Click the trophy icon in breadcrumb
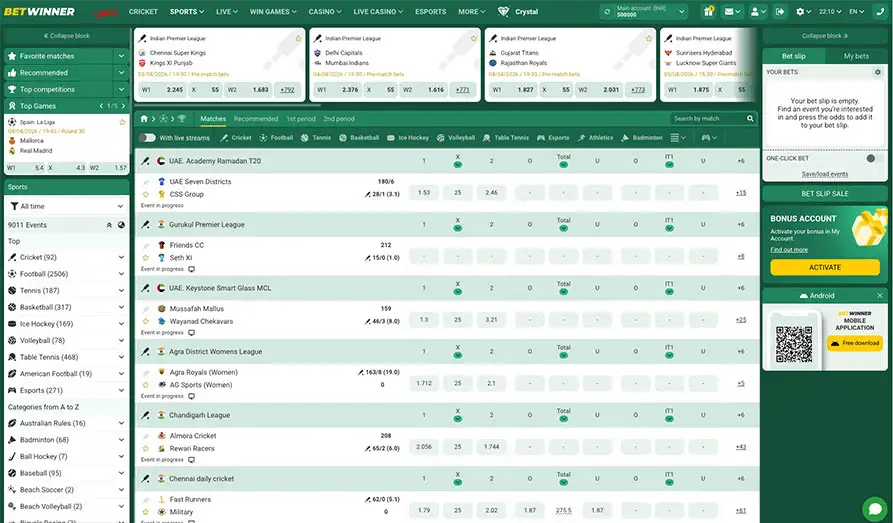The height and width of the screenshot is (523, 893). [x=182, y=119]
